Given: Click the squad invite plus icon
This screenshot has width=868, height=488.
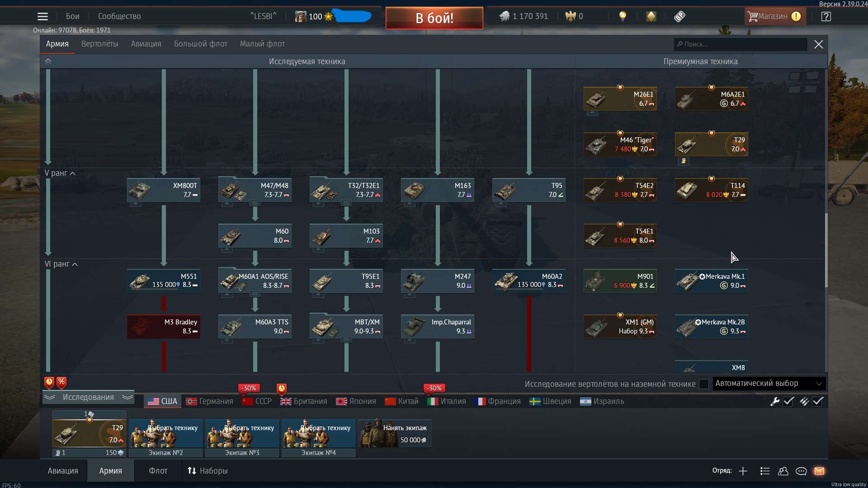Looking at the screenshot, I should (x=743, y=471).
